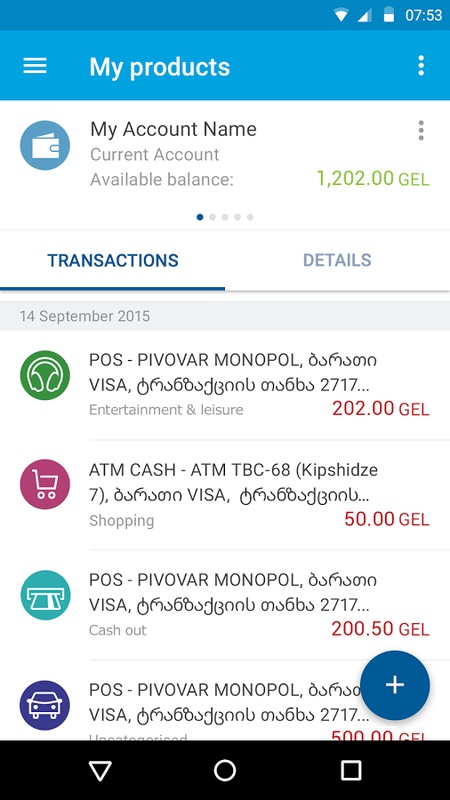Tap the floating plus add button
The height and width of the screenshot is (800, 450).
395,685
